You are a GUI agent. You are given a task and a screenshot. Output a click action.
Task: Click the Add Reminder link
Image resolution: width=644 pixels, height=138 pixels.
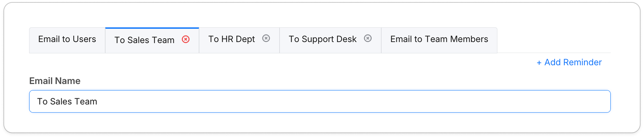(x=573, y=62)
